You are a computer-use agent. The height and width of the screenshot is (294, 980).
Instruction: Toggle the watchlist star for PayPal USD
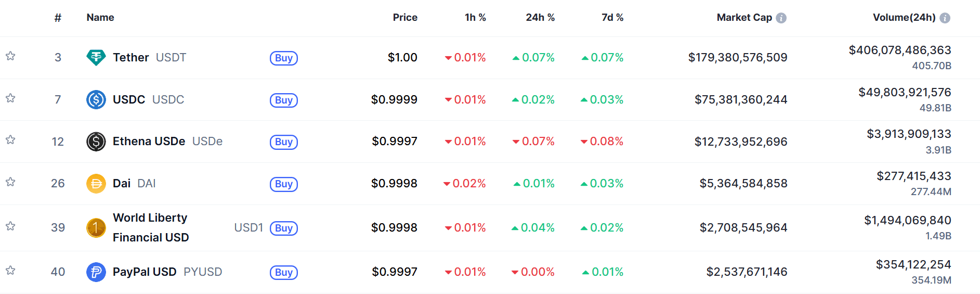[10, 271]
